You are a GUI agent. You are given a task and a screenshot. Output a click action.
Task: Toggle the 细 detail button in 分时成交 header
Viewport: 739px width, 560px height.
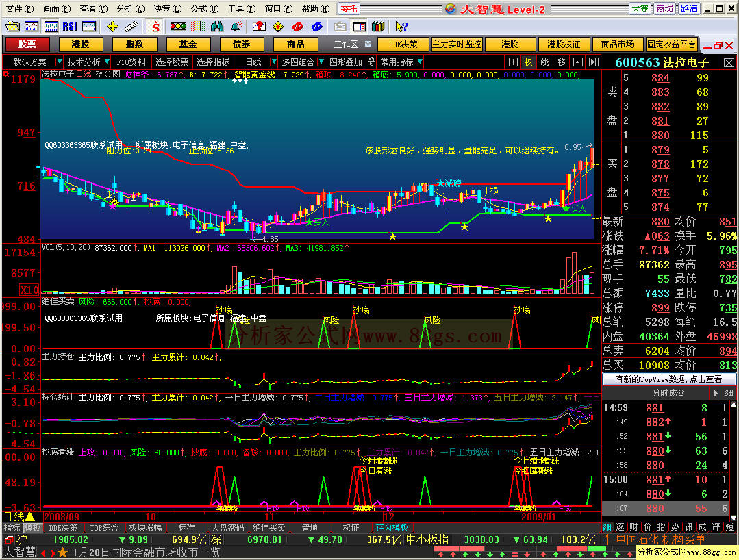(729, 393)
